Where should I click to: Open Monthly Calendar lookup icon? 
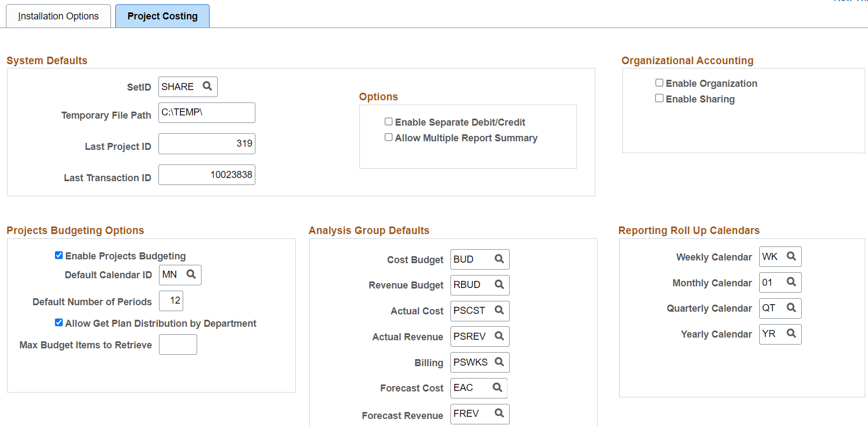[x=791, y=282]
